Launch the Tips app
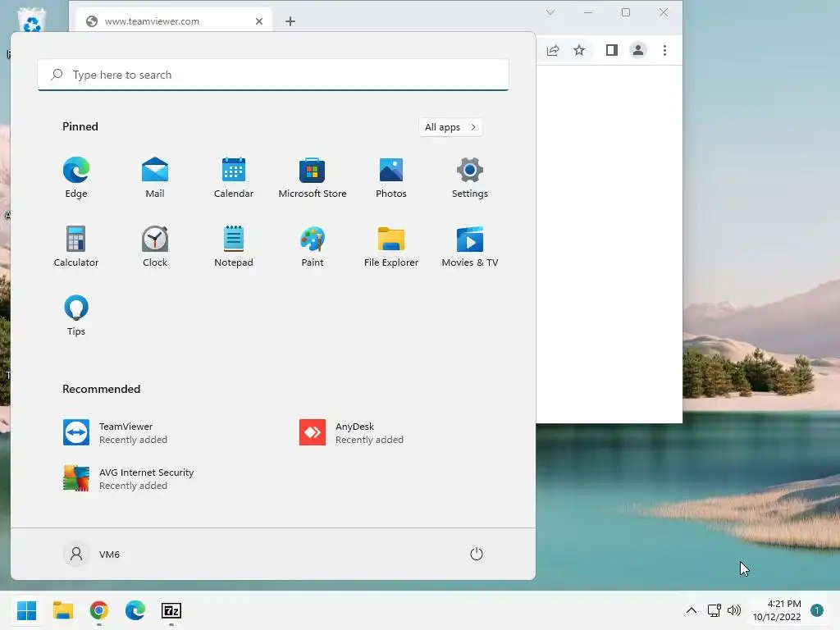Viewport: 840px width, 630px height. (76, 316)
